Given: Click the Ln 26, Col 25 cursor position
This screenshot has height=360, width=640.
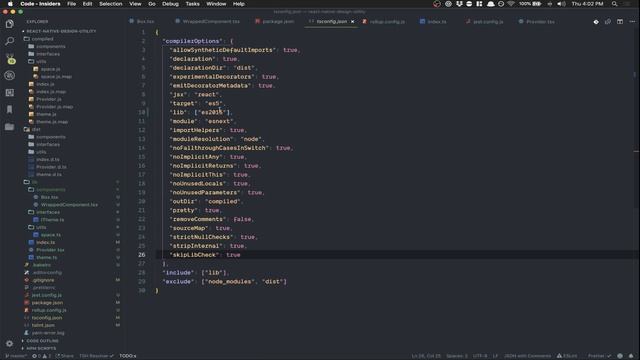Looking at the screenshot, I should [x=426, y=356].
